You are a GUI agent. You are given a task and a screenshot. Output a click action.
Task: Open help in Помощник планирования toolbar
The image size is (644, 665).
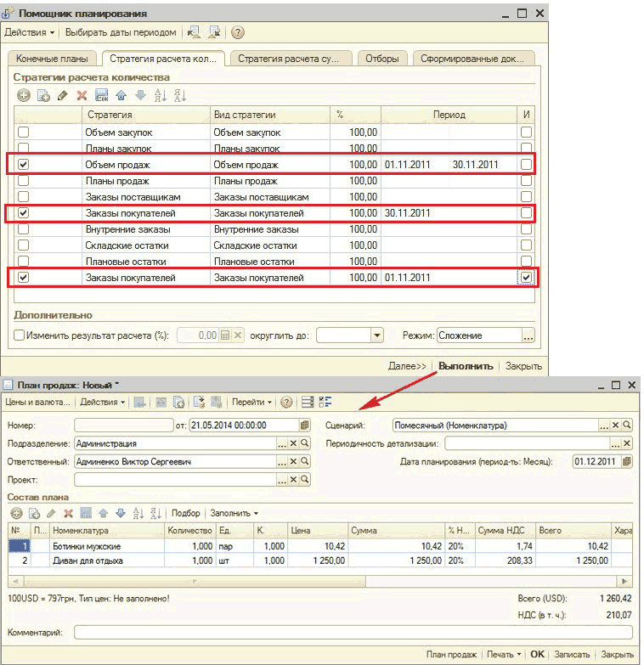(238, 32)
